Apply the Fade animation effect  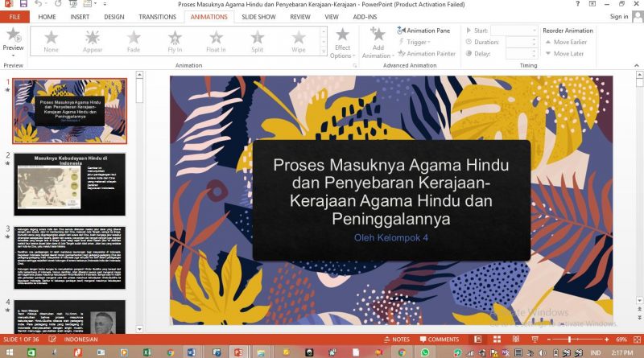point(134,41)
